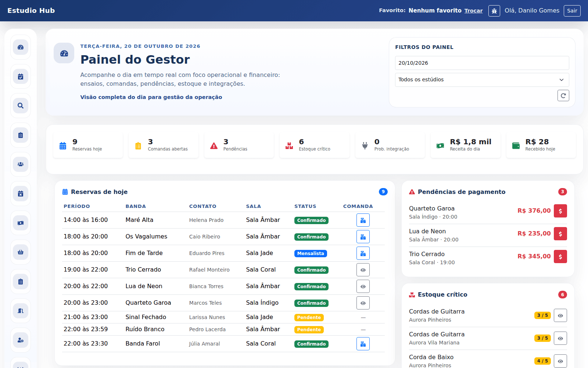Click the Trocar favorite link
Image resolution: width=588 pixels, height=368 pixels.
pos(473,11)
